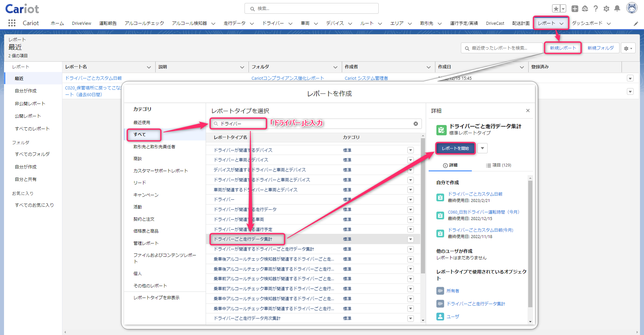644x335 pixels.
Task: Expand the ドライバー tab chevron
Action: tap(290, 23)
